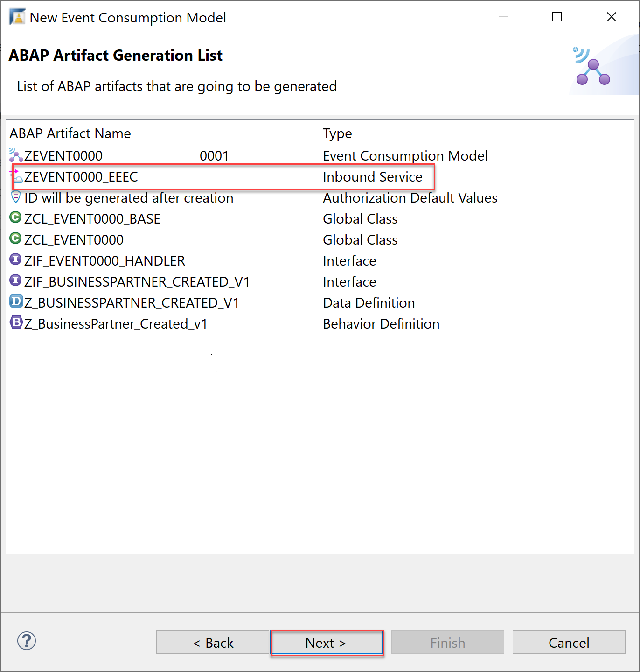Click the Inbound Service icon beside ZEVENT0000_EEEC
Viewport: 640px width, 672px height.
16,176
